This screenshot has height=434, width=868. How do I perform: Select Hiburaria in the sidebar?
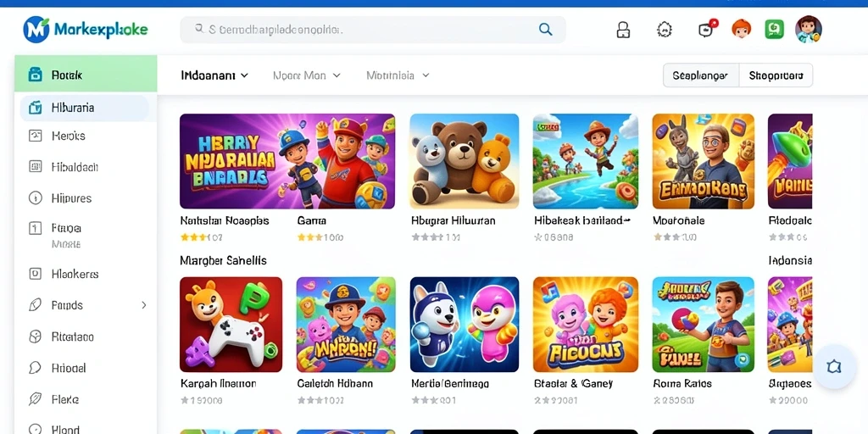pos(84,108)
